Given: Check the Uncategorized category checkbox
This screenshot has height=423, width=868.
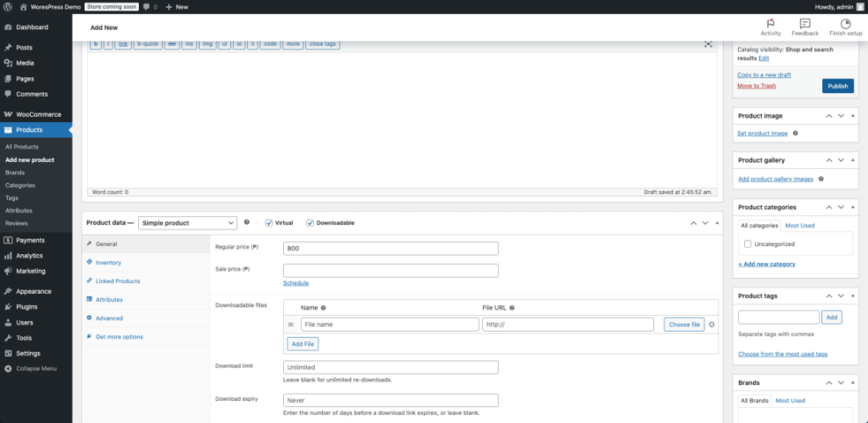Looking at the screenshot, I should (x=748, y=244).
